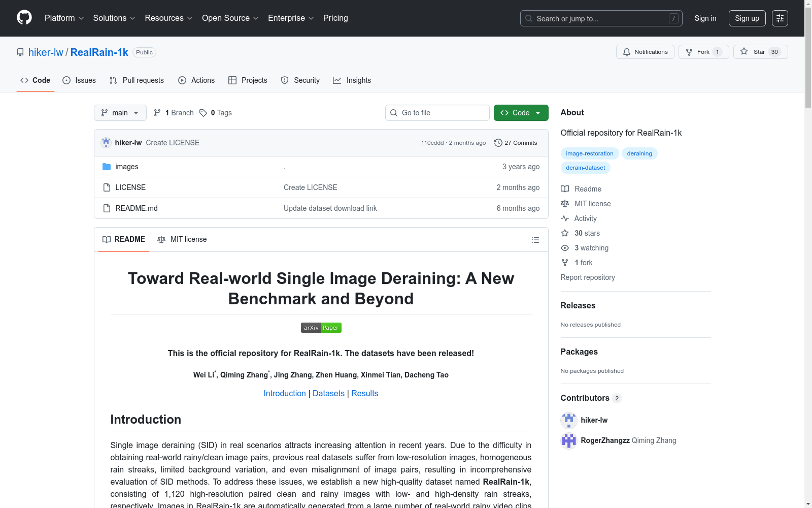Open the Datasets anchor link

click(328, 394)
